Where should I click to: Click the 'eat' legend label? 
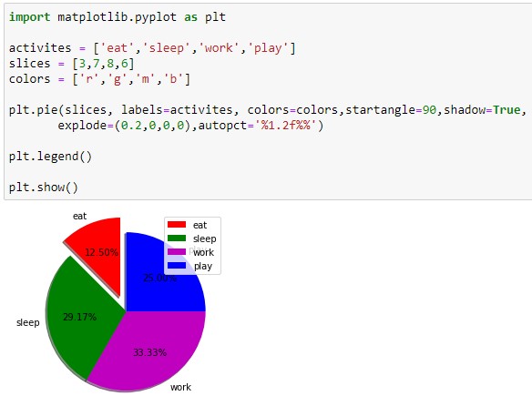[x=199, y=225]
